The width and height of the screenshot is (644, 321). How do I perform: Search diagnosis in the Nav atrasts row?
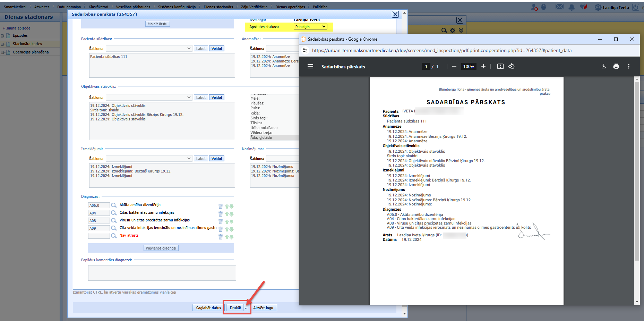click(x=114, y=236)
